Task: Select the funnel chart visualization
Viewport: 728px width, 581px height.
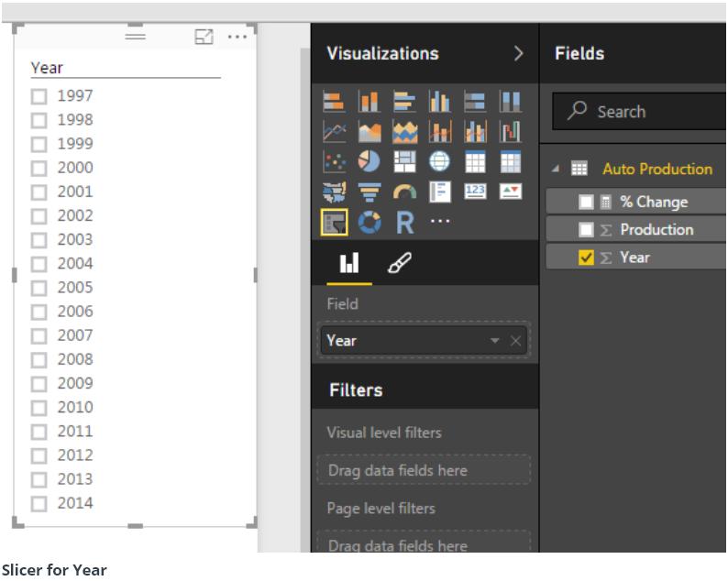Action: 370,192
